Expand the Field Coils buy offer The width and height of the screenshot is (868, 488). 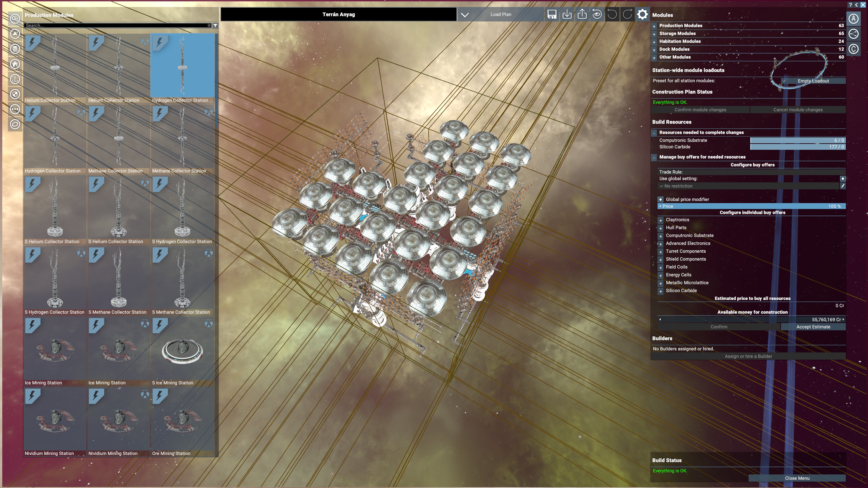pos(661,267)
